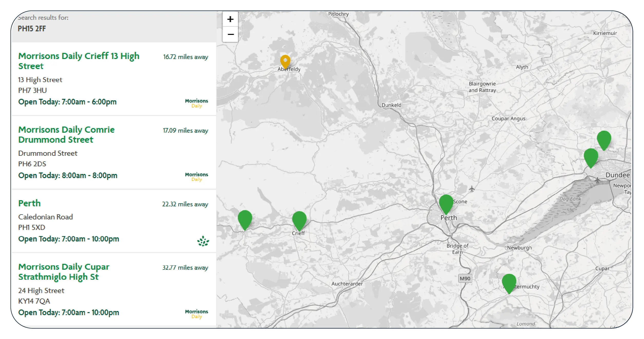
Task: Click Morrisons Daily logo in Cupar result
Action: pos(196,314)
